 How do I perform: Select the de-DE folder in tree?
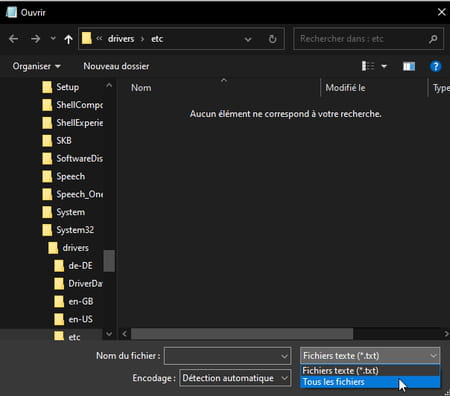click(x=74, y=266)
